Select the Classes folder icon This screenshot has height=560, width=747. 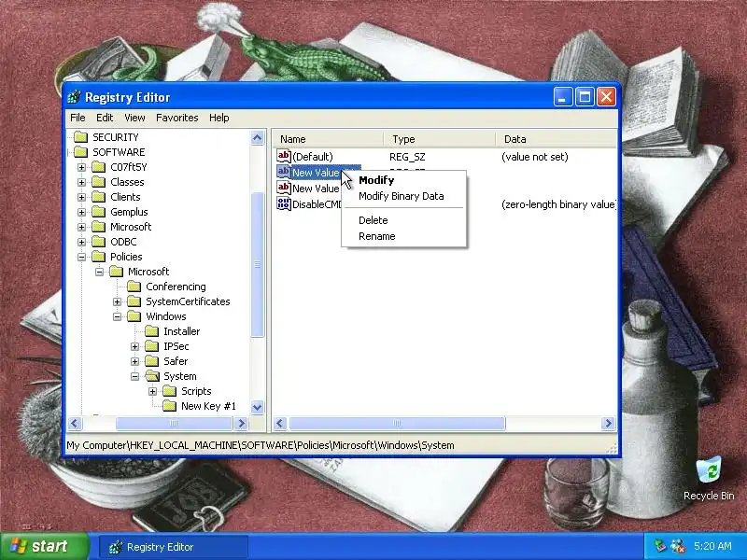[x=99, y=182]
